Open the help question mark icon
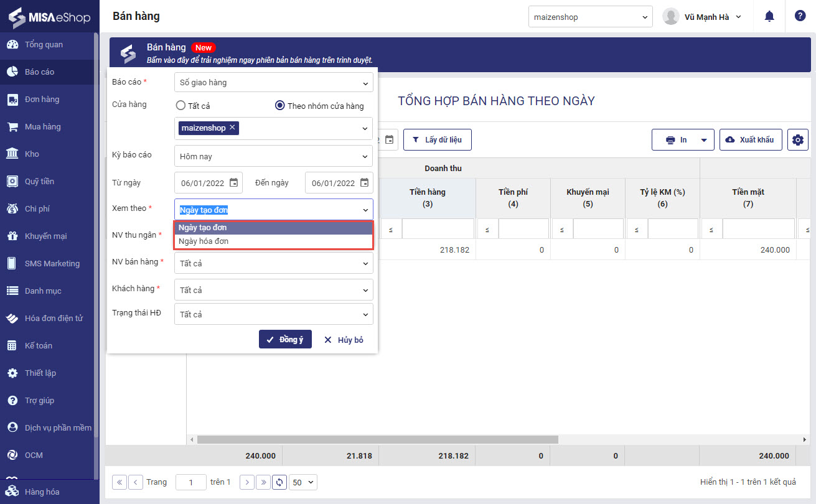Screen dimensions: 816x504 click(x=800, y=16)
